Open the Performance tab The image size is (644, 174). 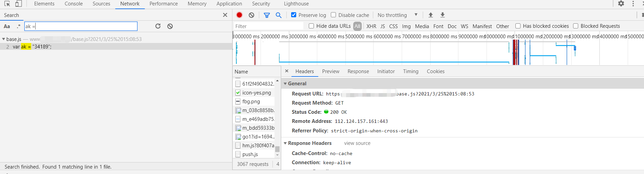164,4
